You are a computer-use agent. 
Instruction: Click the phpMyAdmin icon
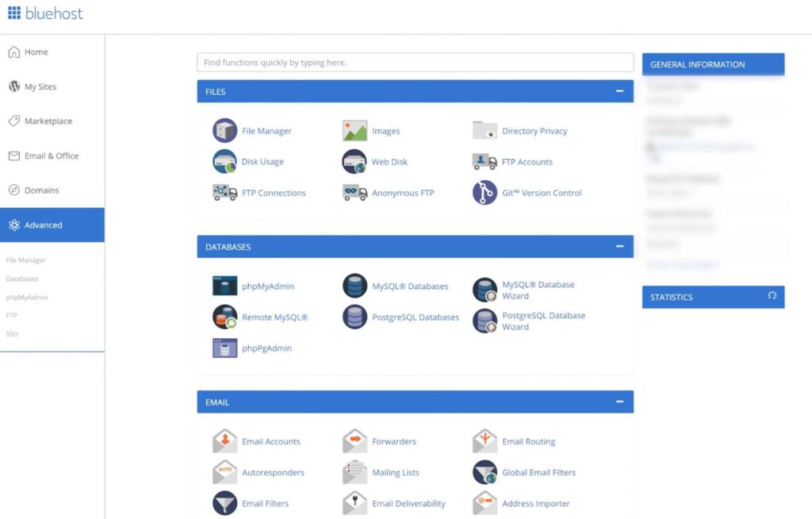pos(224,286)
